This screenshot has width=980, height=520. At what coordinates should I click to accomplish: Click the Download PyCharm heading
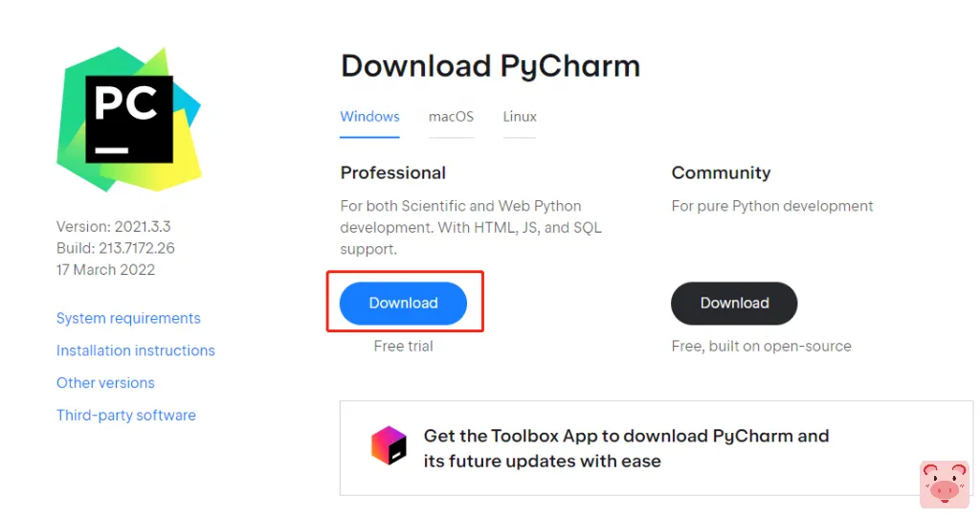coord(490,66)
